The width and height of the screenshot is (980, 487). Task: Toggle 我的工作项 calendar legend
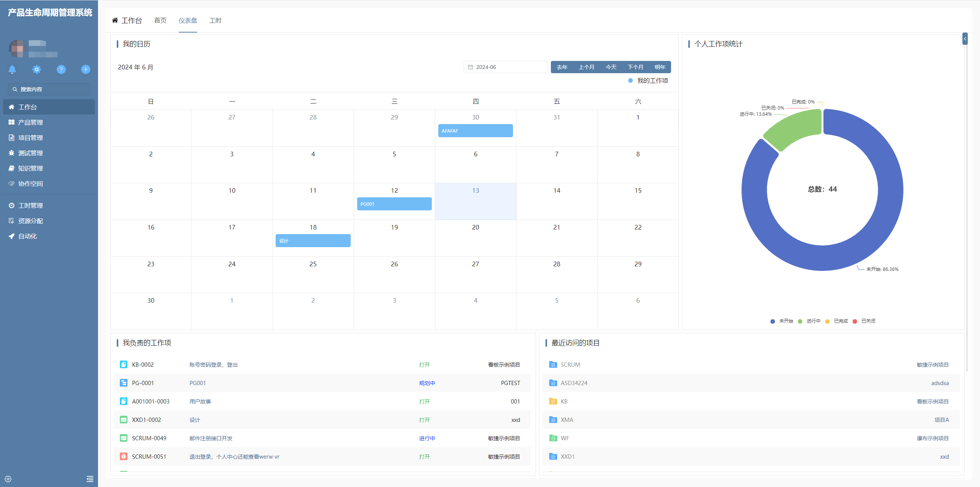pos(648,80)
